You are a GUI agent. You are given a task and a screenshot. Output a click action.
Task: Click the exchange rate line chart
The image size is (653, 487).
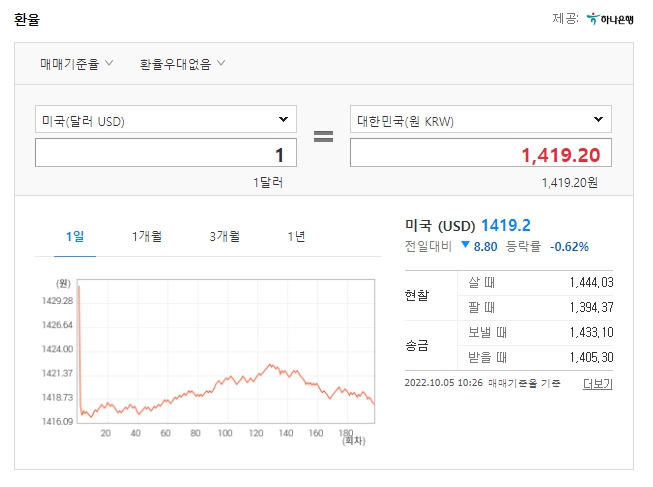(x=226, y=351)
